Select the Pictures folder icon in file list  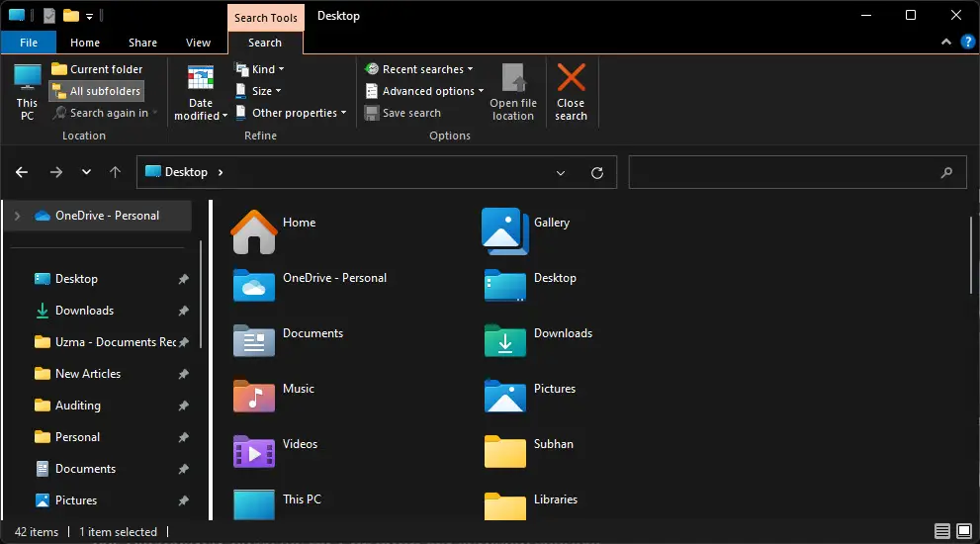coord(505,396)
